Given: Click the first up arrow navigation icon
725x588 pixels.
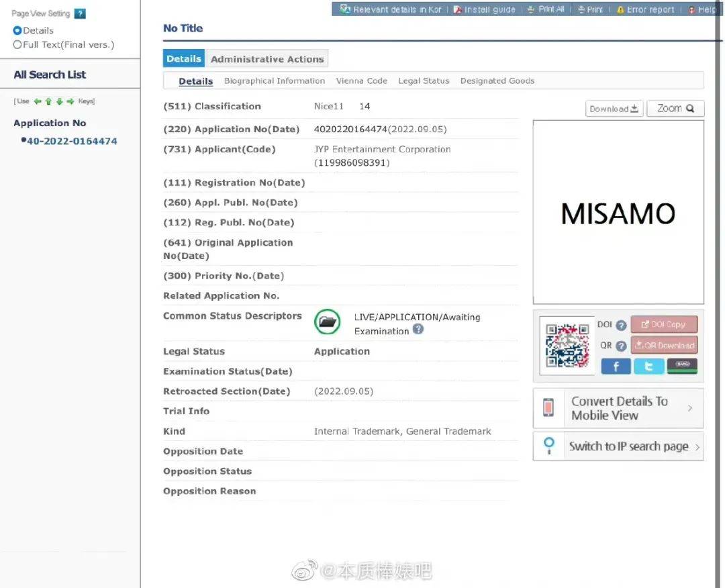Looking at the screenshot, I should click(48, 101).
